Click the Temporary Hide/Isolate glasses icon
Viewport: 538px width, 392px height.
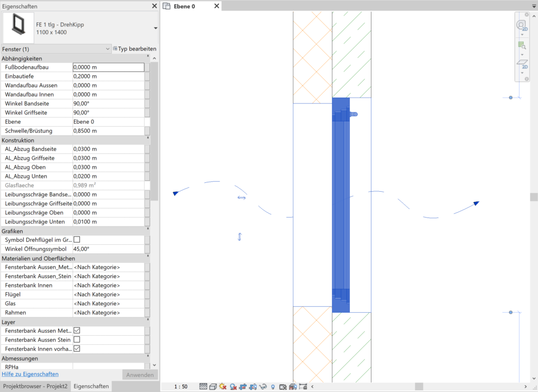263,387
